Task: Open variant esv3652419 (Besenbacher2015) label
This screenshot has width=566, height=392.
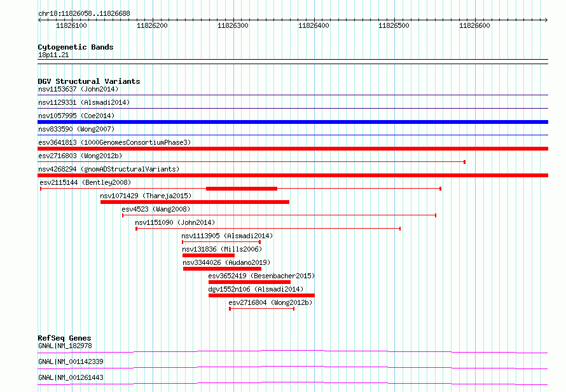Action: [x=262, y=276]
